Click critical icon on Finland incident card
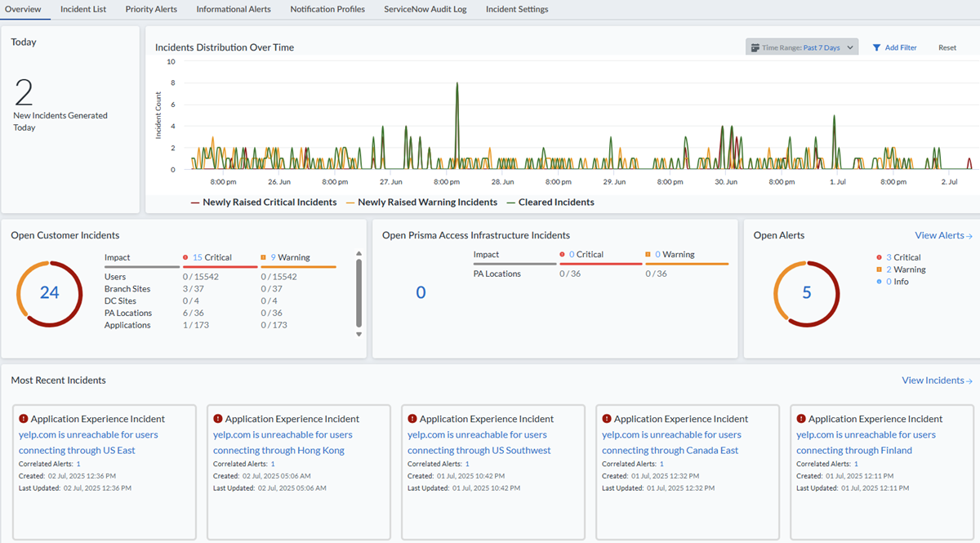Screen dimensions: 980x543 point(800,419)
